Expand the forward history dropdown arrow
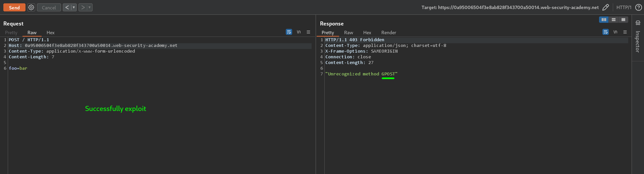This screenshot has width=644, height=174. click(x=90, y=7)
